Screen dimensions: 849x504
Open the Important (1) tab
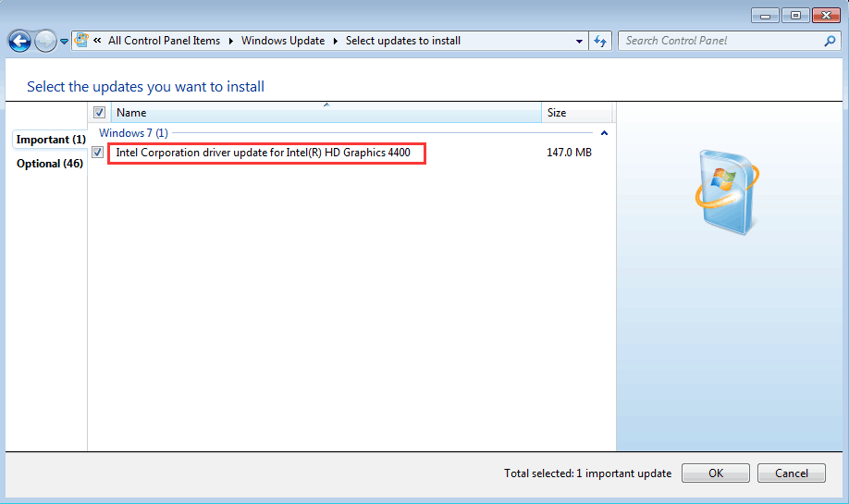click(50, 140)
